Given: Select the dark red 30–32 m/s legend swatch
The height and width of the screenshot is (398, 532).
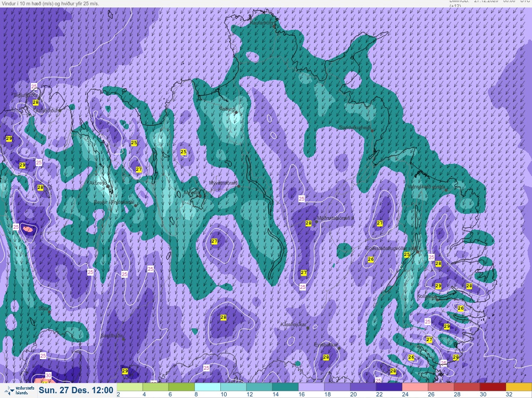Looking at the screenshot, I should coord(493,387).
